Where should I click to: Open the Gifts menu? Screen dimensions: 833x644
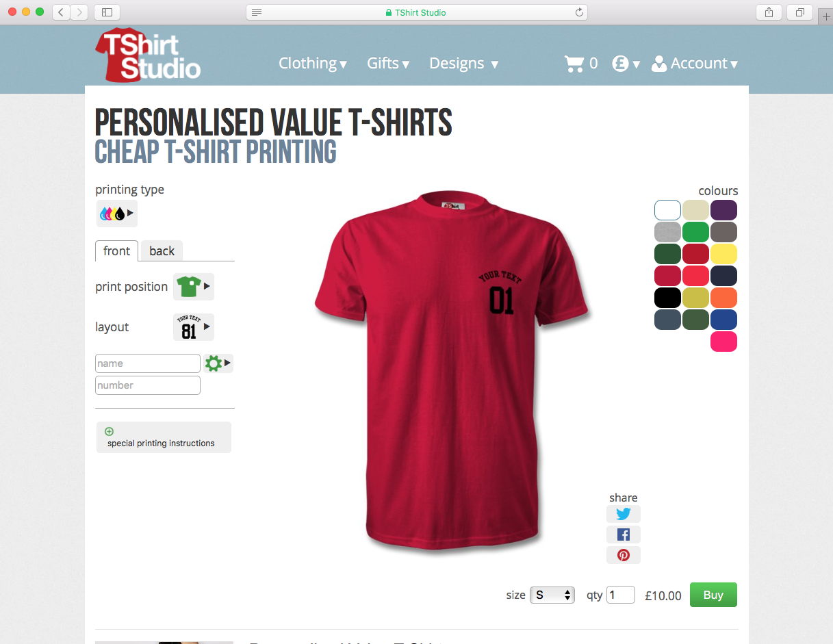click(388, 64)
